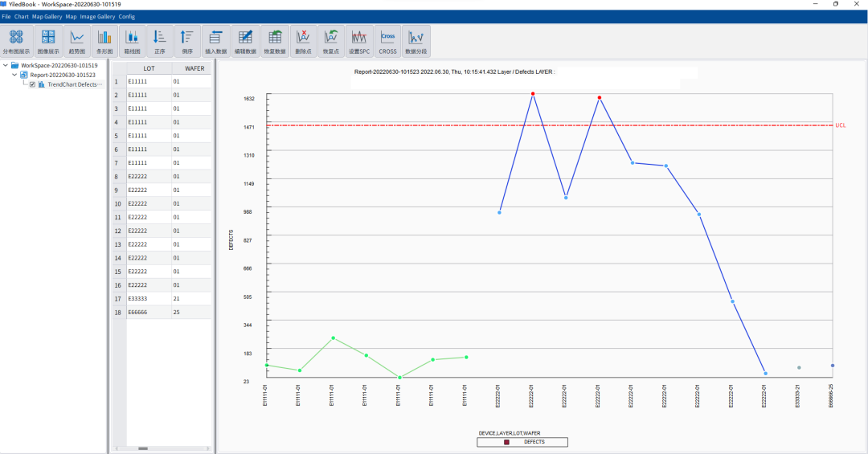This screenshot has height=454, width=868.
Task: Sort descending with the 倒序 button
Action: pyautogui.click(x=186, y=40)
